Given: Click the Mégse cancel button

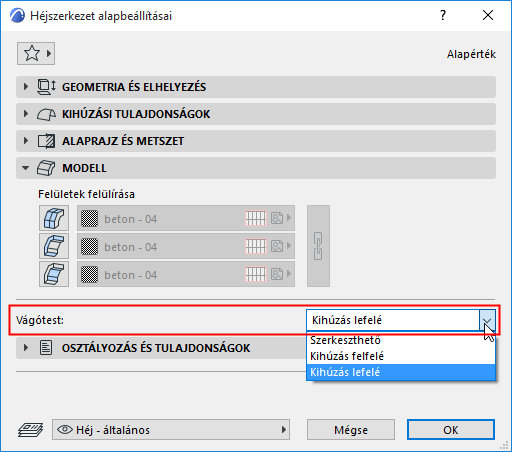Looking at the screenshot, I should point(351,430).
